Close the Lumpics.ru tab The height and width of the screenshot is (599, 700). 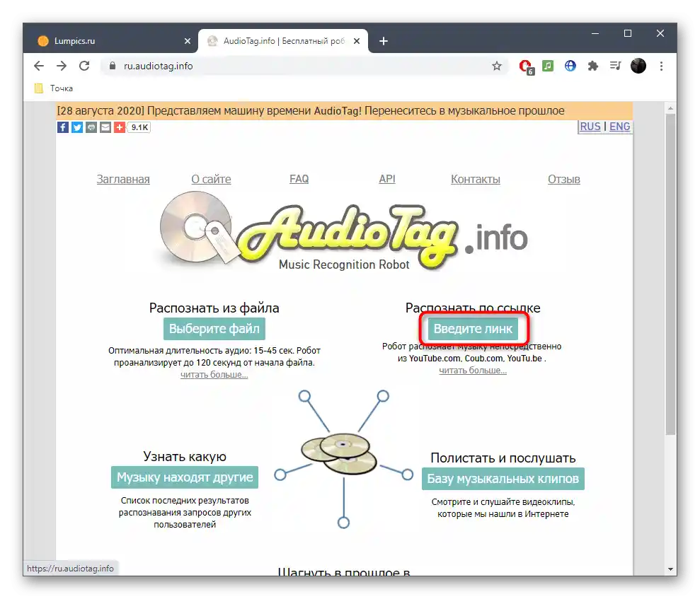point(188,41)
